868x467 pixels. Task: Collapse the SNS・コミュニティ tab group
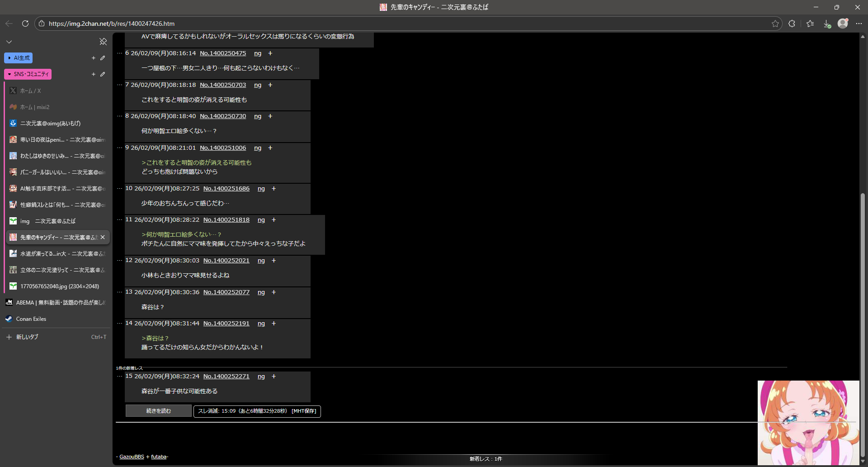(28, 74)
